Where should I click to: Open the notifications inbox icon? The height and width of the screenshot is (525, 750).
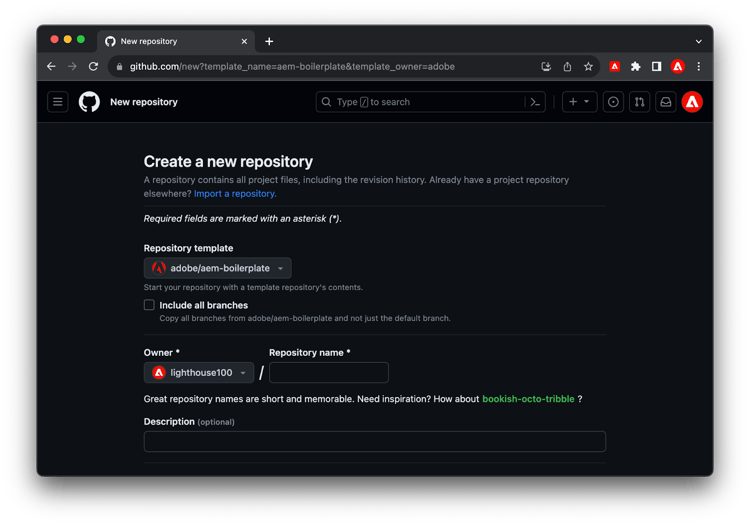pyautogui.click(x=666, y=102)
